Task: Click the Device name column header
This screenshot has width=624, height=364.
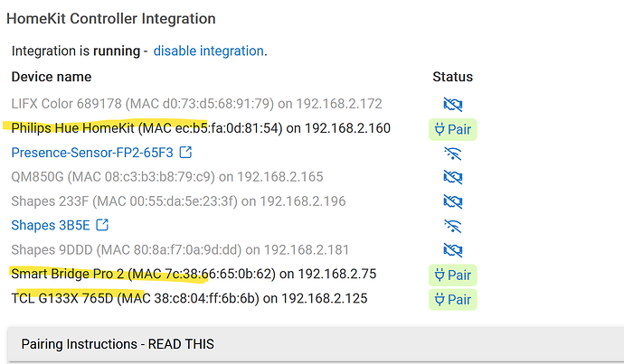Action: point(52,77)
